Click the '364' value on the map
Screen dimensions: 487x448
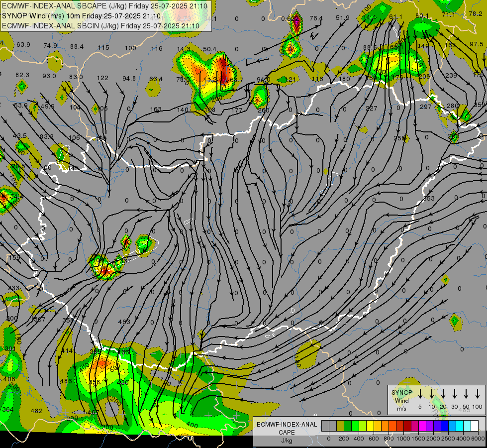click(x=7, y=410)
